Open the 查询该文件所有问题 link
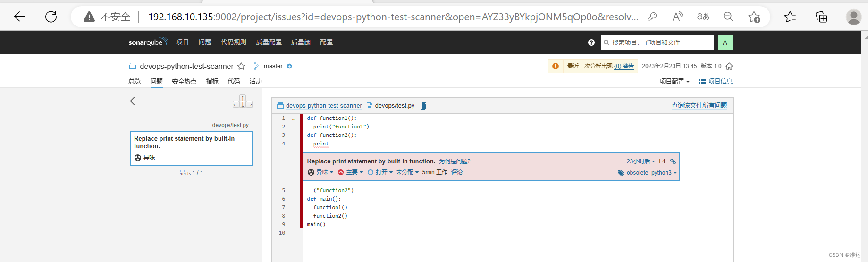This screenshot has height=262, width=868. pyautogui.click(x=699, y=105)
